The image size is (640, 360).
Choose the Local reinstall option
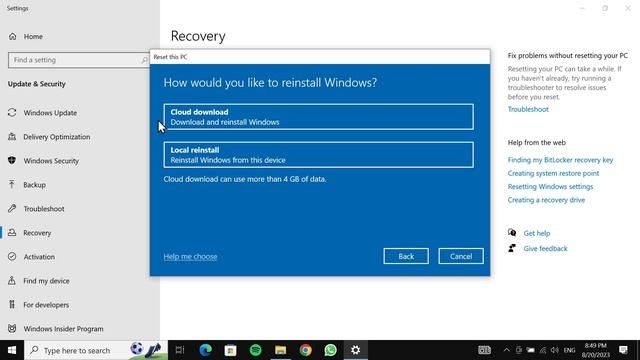[318, 155]
